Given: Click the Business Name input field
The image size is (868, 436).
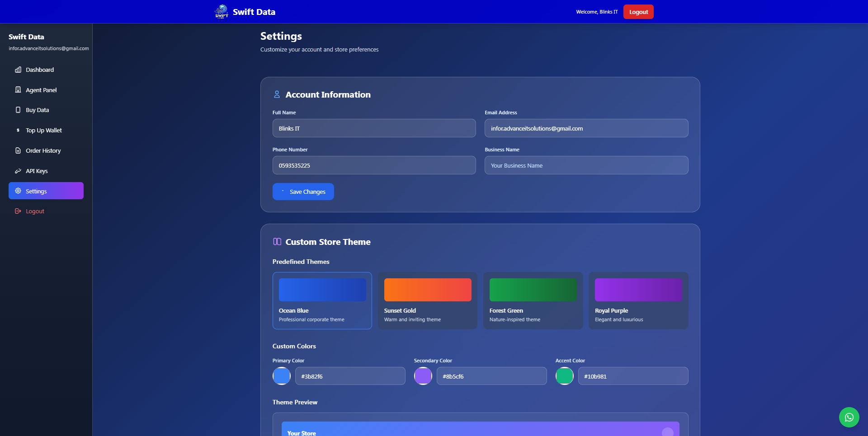Looking at the screenshot, I should [586, 165].
